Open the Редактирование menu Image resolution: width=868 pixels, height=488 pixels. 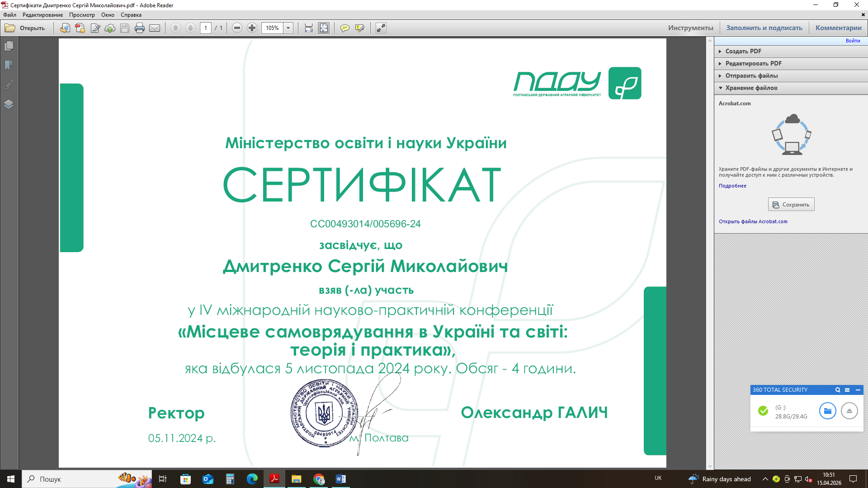42,15
